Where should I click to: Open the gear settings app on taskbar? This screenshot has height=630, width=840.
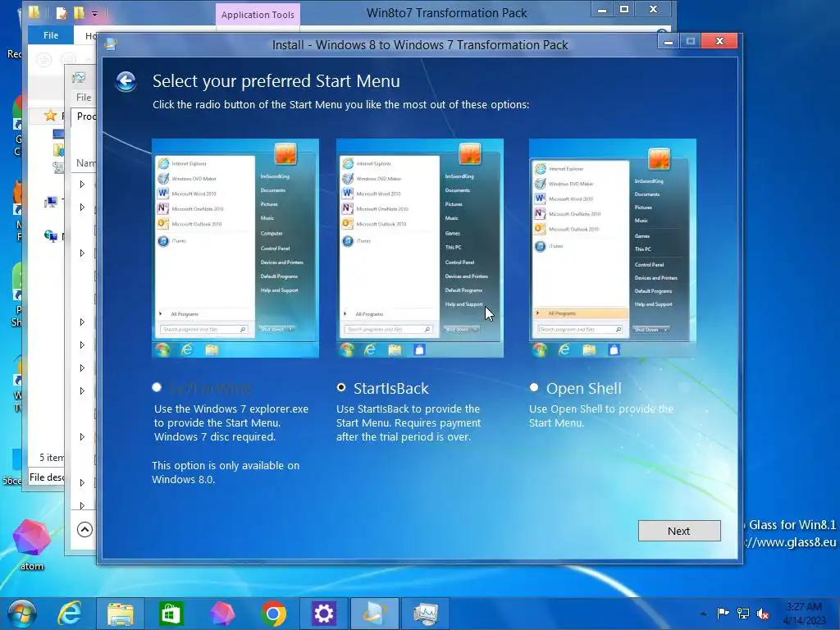pyautogui.click(x=323, y=614)
